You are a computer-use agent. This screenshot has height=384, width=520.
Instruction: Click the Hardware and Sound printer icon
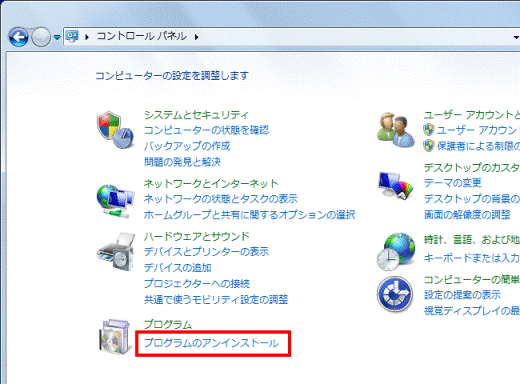tap(116, 252)
